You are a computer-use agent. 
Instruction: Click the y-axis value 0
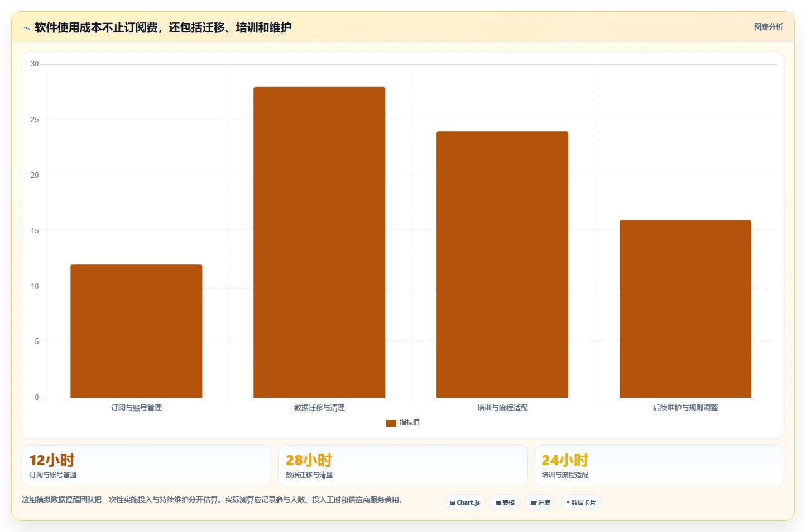click(x=37, y=398)
